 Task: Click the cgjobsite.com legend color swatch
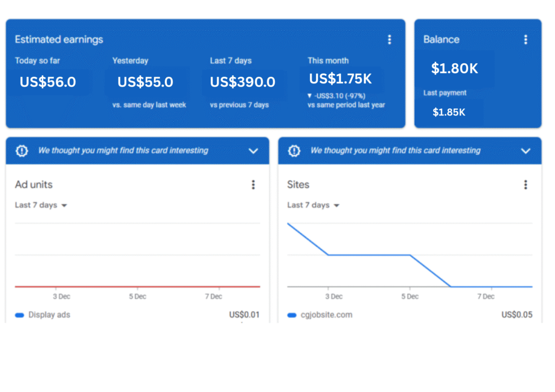(292, 315)
